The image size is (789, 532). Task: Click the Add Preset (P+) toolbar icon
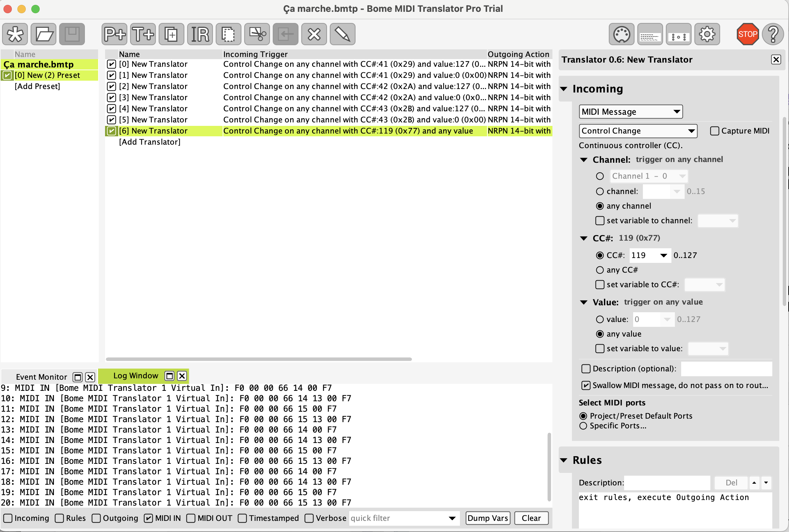click(114, 34)
